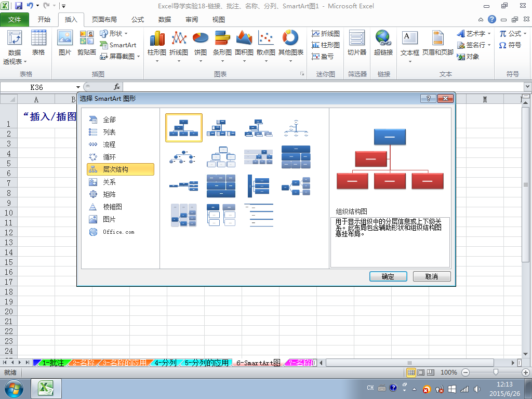Customize Quick Access Toolbar dropdown arrow
The width and height of the screenshot is (532, 399).
pos(63,6)
